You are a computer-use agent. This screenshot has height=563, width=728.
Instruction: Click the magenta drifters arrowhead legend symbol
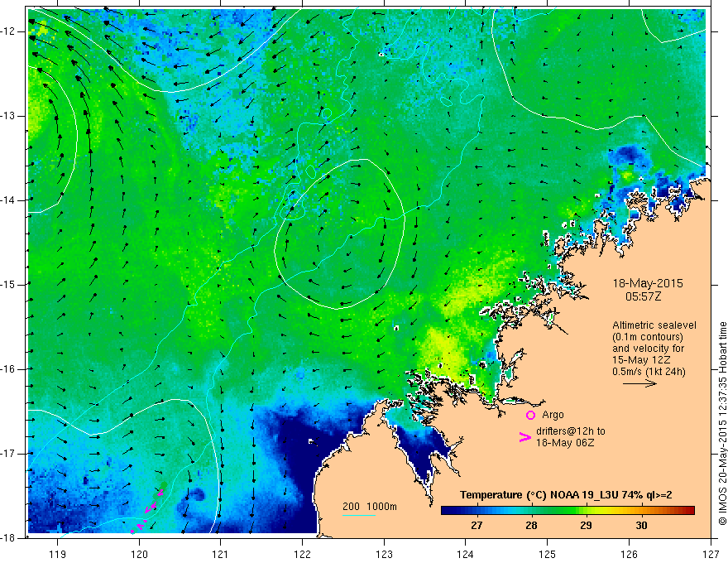[x=524, y=437]
